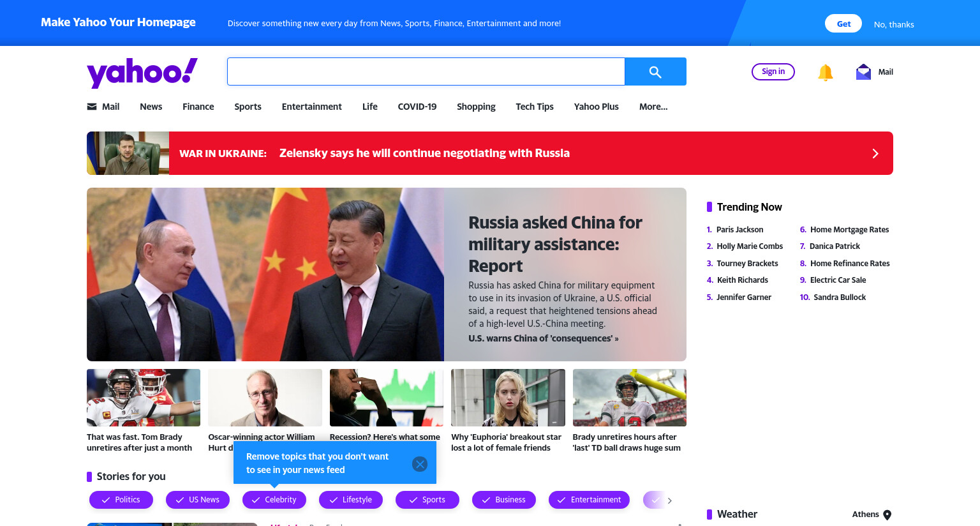Open the Entertainment navigation item
The image size is (980, 526).
[312, 107]
